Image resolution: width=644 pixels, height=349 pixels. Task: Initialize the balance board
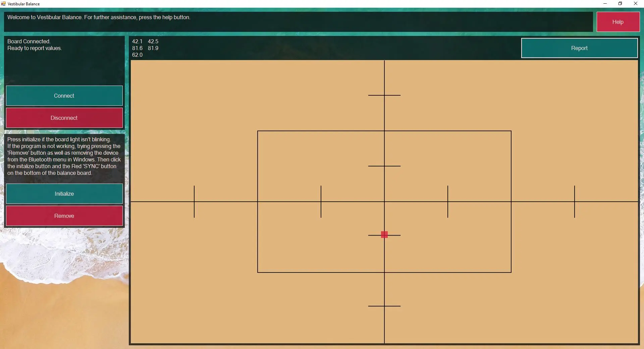click(64, 194)
